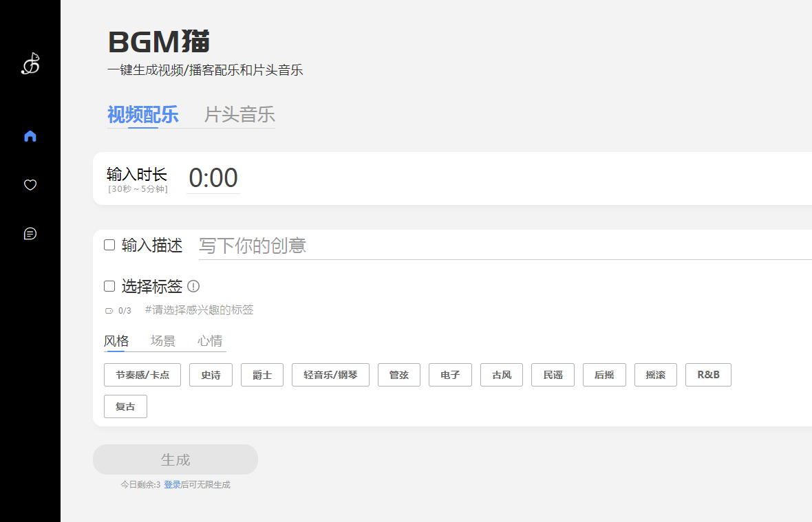Pick the R&B style tag
The width and height of the screenshot is (812, 522).
click(x=708, y=375)
